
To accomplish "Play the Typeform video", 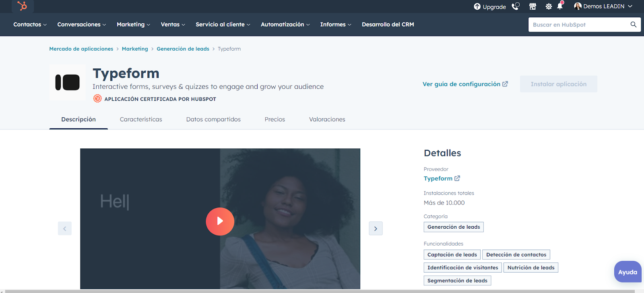I will click(220, 221).
